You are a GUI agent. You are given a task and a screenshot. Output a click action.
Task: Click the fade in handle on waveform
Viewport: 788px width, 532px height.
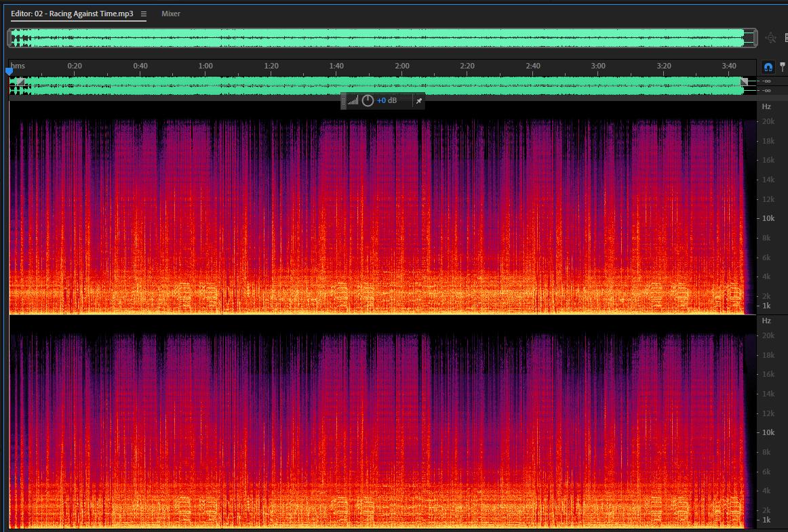click(20, 81)
